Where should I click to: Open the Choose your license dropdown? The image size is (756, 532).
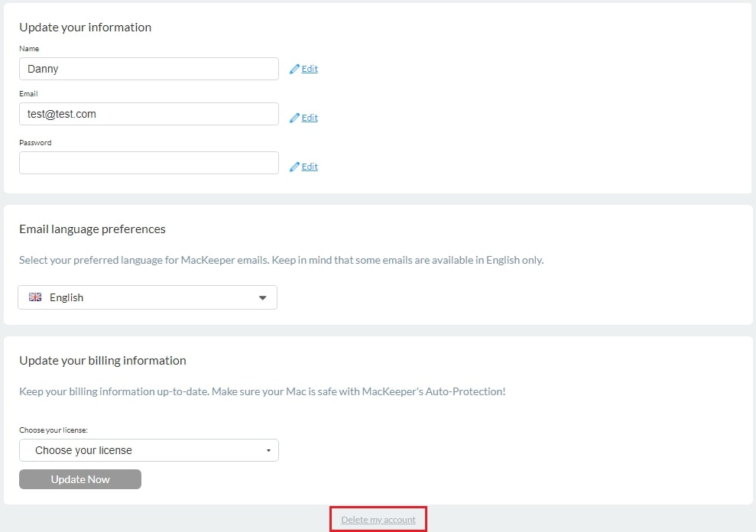pyautogui.click(x=149, y=450)
